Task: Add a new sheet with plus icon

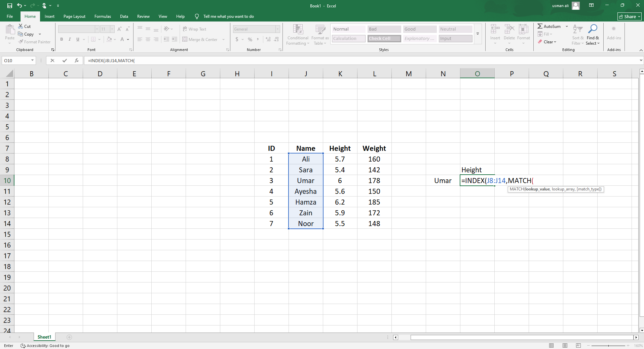Action: pos(69,337)
